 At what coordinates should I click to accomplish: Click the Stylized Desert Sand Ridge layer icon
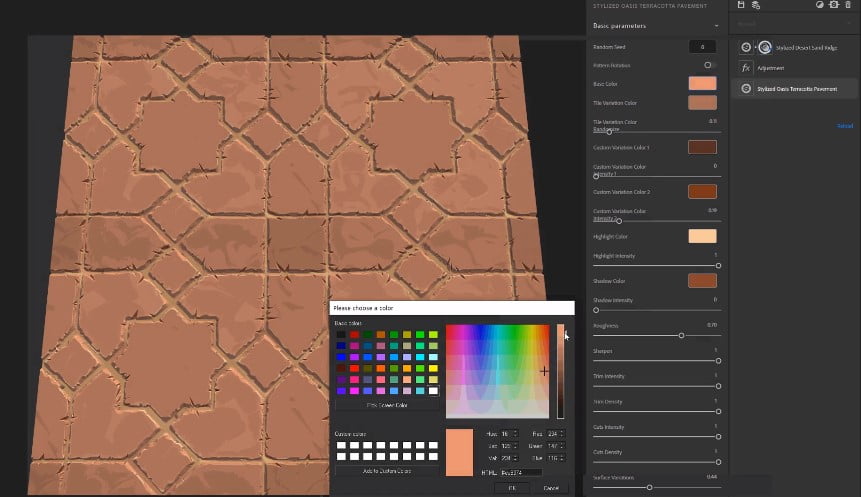click(x=746, y=47)
